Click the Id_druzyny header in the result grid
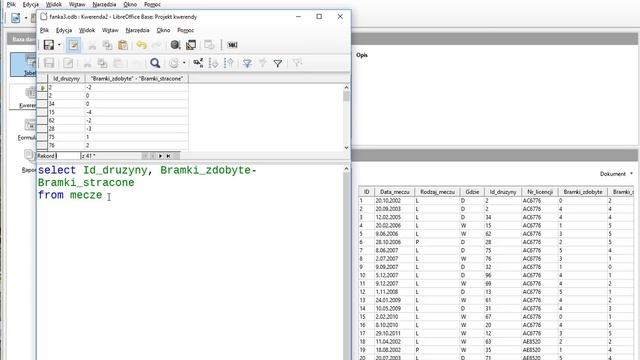This screenshot has height=360, width=640. 67,78
